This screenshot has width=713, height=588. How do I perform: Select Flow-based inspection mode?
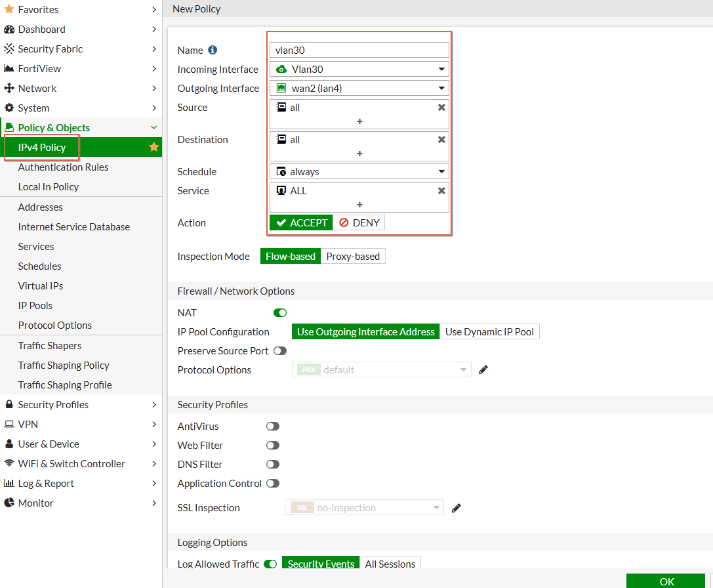click(290, 256)
